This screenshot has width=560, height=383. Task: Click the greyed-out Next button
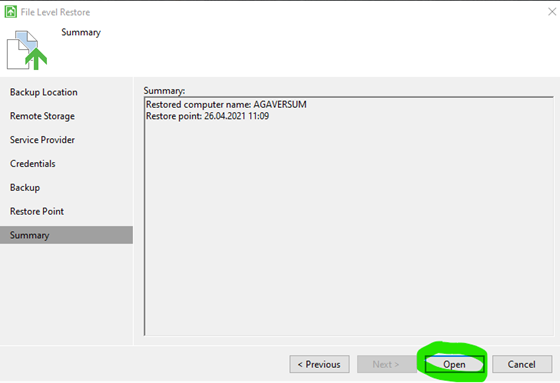pyautogui.click(x=386, y=364)
